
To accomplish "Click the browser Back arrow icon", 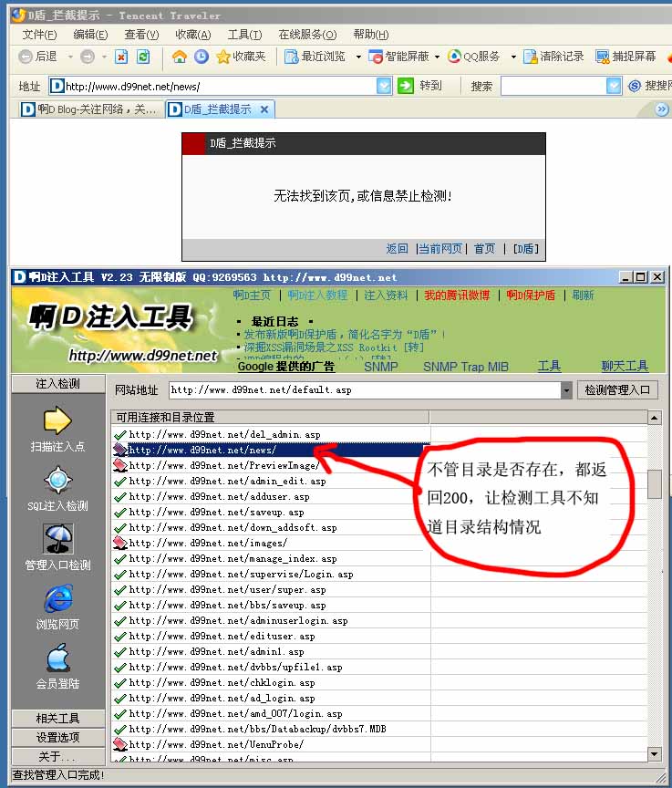I will pos(26,57).
